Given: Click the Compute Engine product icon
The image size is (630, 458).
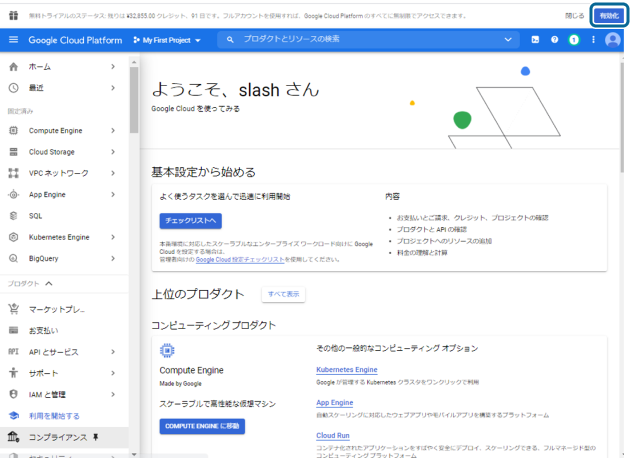Looking at the screenshot, I should (x=168, y=351).
